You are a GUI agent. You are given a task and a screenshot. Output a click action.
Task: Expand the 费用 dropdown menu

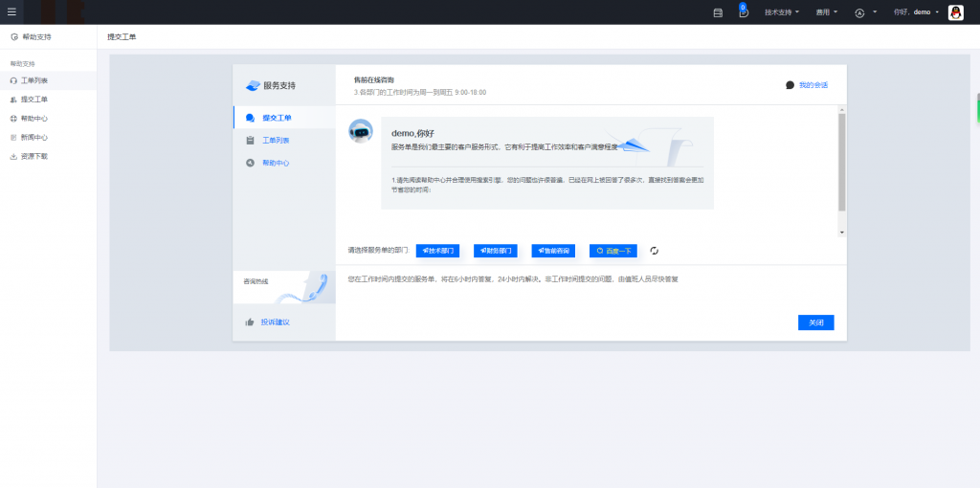tap(827, 12)
